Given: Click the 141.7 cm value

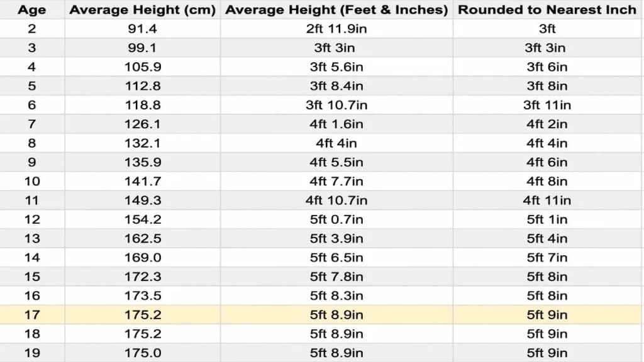Looking at the screenshot, I should [142, 182].
